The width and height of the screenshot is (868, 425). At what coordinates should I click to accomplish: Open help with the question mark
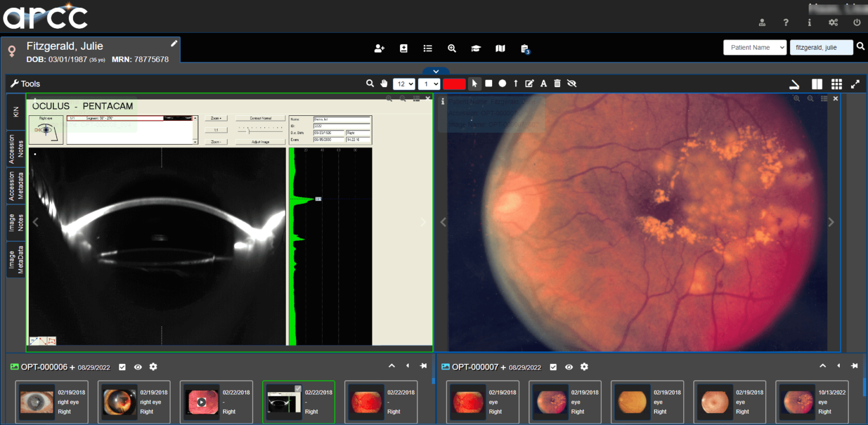point(785,23)
